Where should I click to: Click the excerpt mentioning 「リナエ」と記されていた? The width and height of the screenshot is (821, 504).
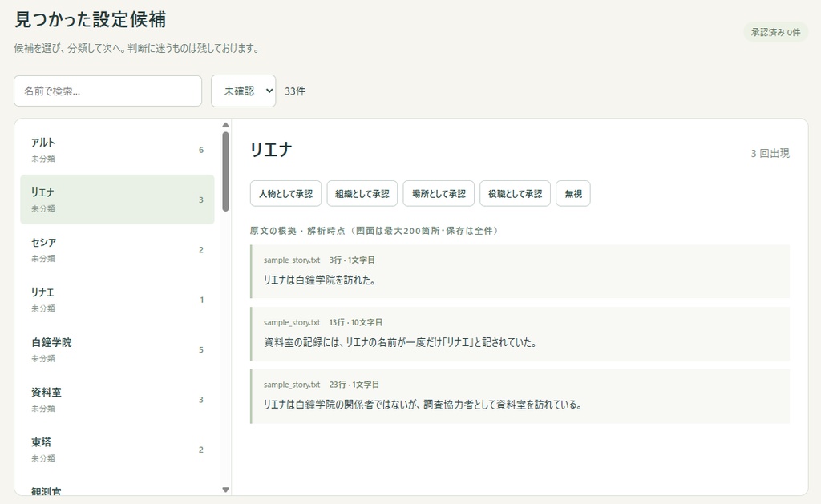pos(401,342)
